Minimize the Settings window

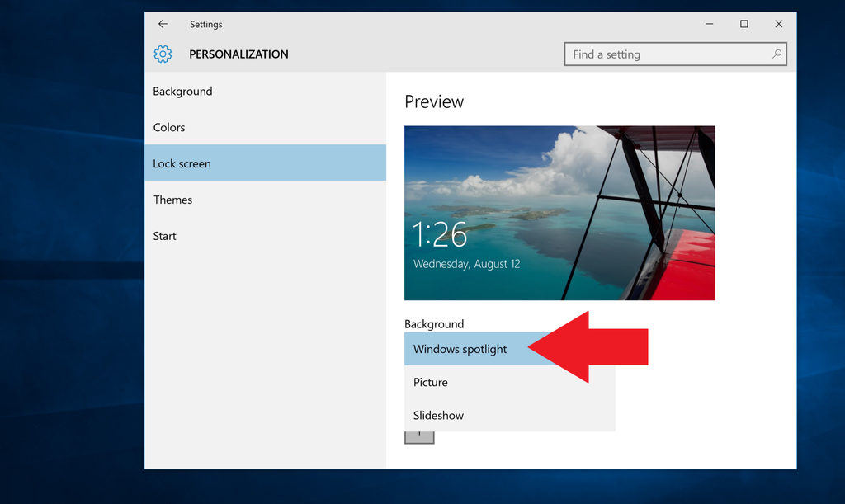click(x=709, y=24)
